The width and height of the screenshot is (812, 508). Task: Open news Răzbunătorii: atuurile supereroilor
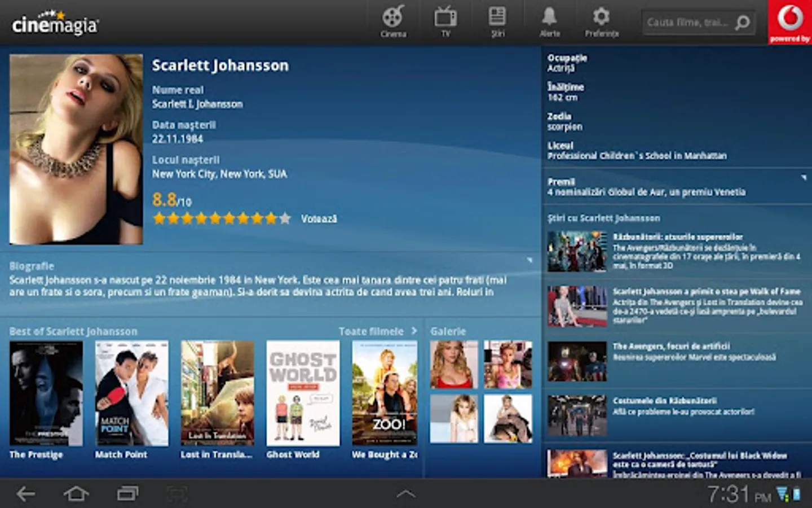point(677,251)
